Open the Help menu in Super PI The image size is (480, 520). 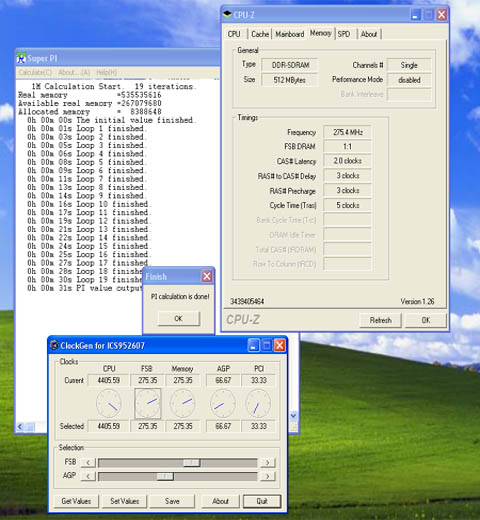coord(106,72)
